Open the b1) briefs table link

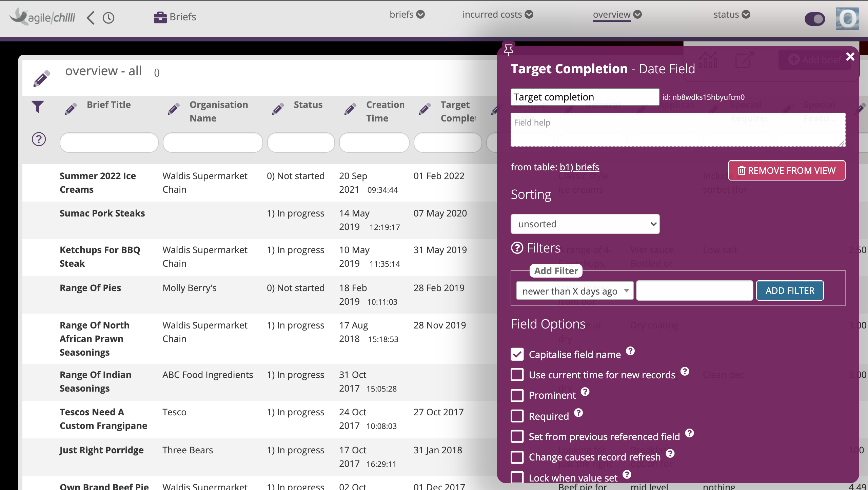point(579,167)
